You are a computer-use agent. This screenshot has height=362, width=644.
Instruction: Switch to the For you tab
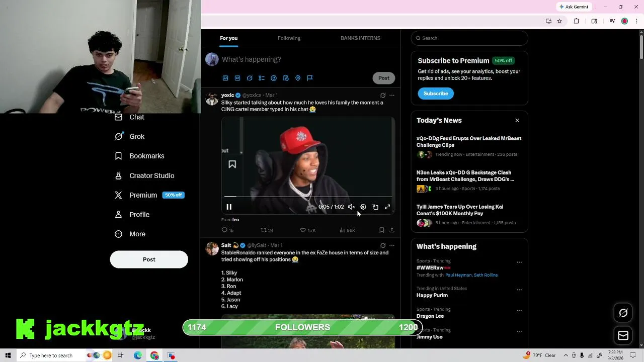tap(228, 38)
